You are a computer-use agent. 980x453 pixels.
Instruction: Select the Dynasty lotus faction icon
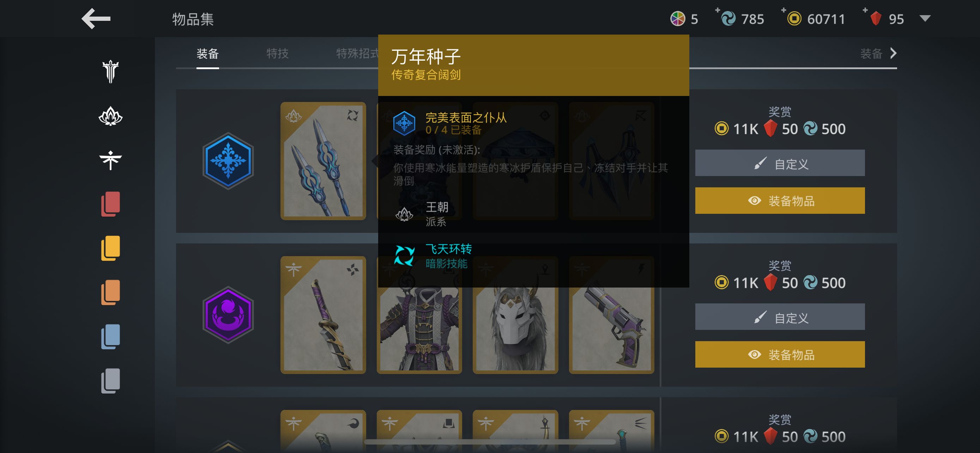click(110, 116)
